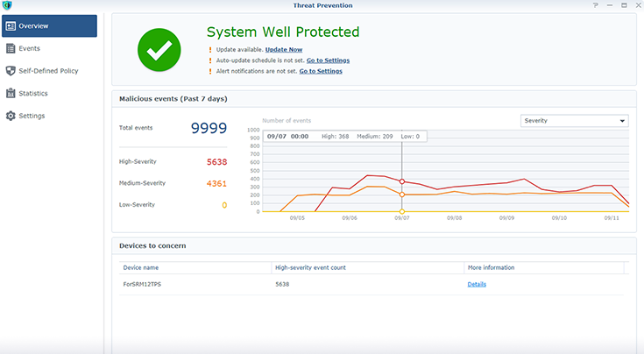The width and height of the screenshot is (644, 354).
Task: Click the Self-Defined Policy shield icon
Action: point(11,71)
